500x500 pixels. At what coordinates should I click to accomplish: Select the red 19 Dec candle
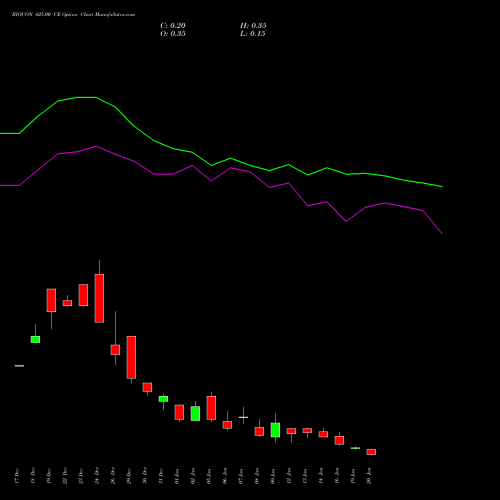tap(51, 300)
